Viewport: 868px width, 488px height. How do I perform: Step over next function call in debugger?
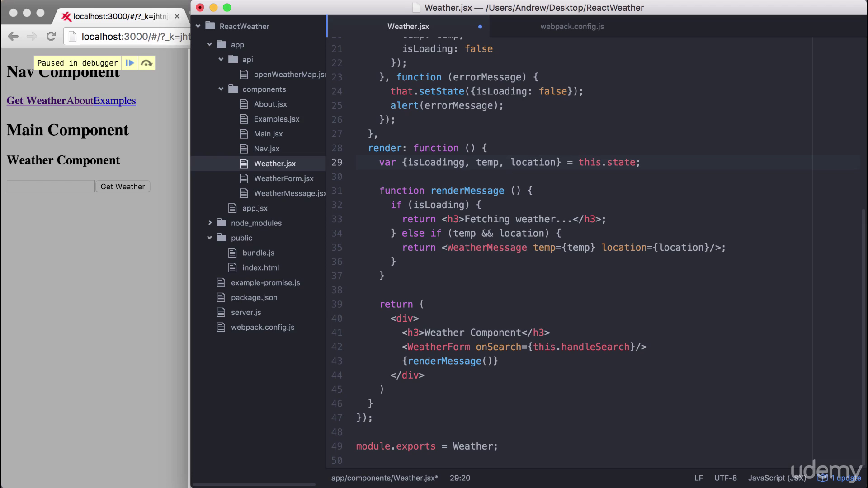(146, 63)
